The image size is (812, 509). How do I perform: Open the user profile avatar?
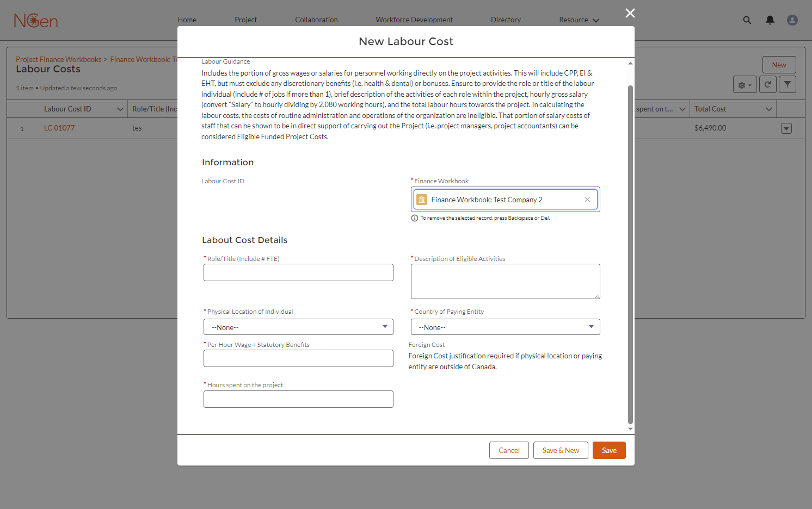792,20
